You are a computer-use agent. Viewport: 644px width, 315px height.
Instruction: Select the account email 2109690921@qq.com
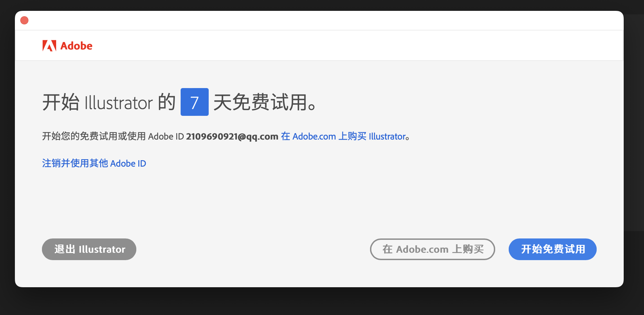pyautogui.click(x=232, y=136)
